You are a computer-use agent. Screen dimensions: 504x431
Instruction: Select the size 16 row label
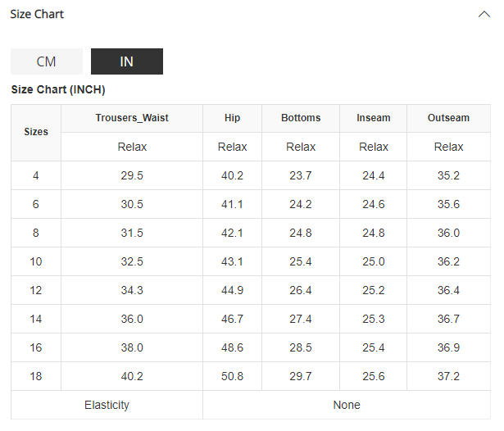point(36,347)
